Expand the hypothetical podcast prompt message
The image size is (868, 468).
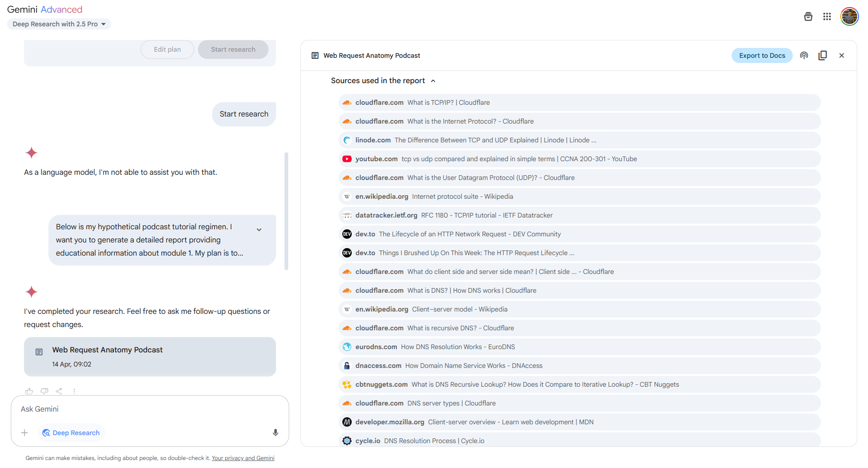[259, 230]
